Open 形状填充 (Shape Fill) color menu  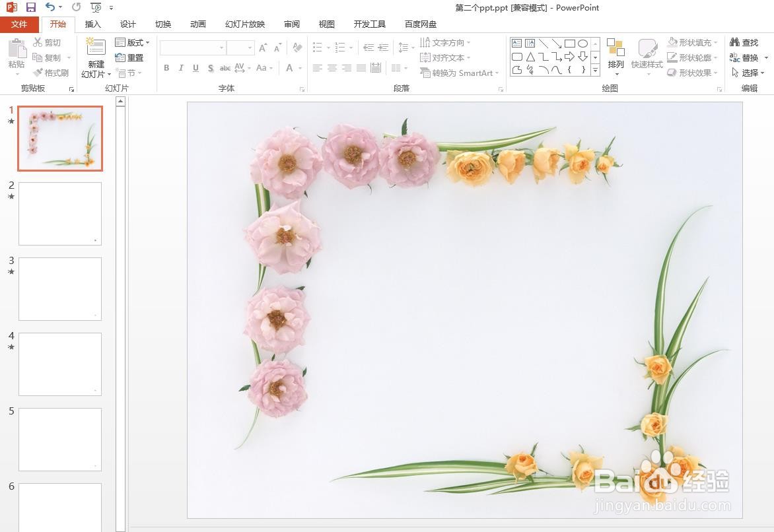[x=692, y=43]
